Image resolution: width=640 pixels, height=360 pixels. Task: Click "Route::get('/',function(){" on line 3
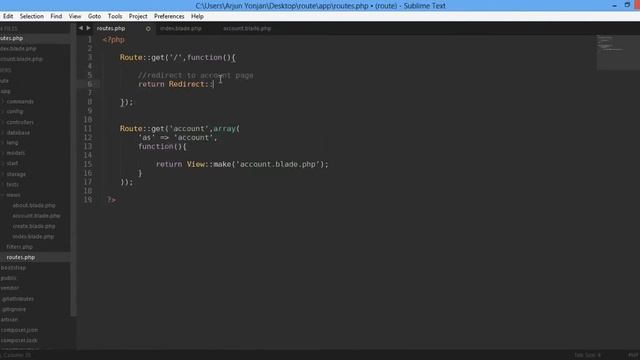point(178,58)
